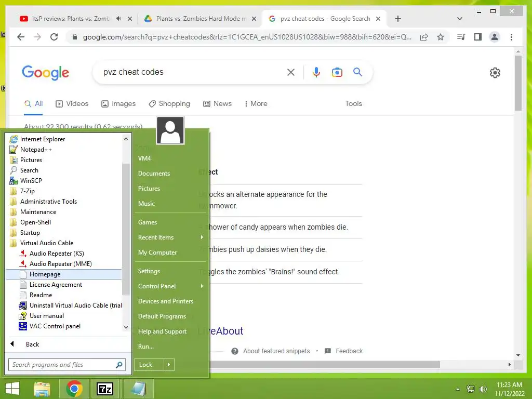The width and height of the screenshot is (532, 399).
Task: Switch to Videos results tab
Action: point(72,103)
